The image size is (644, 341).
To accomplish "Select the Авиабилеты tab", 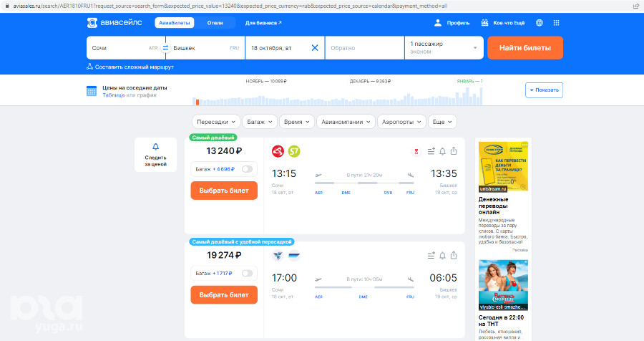I will pyautogui.click(x=174, y=23).
